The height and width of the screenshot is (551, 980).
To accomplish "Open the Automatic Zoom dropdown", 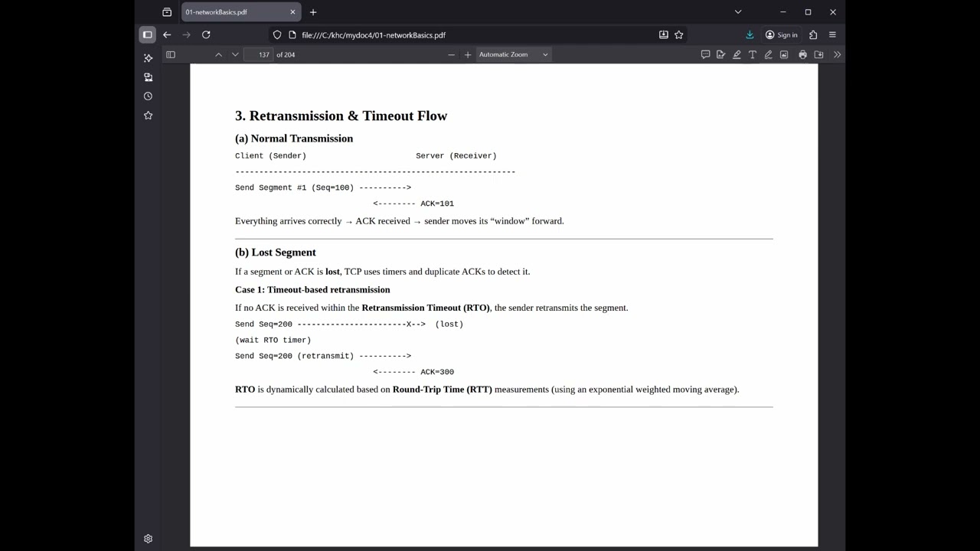I will point(514,54).
